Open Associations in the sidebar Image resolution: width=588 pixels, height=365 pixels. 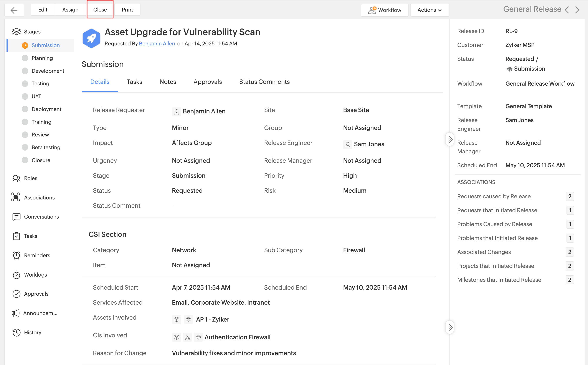(x=39, y=197)
